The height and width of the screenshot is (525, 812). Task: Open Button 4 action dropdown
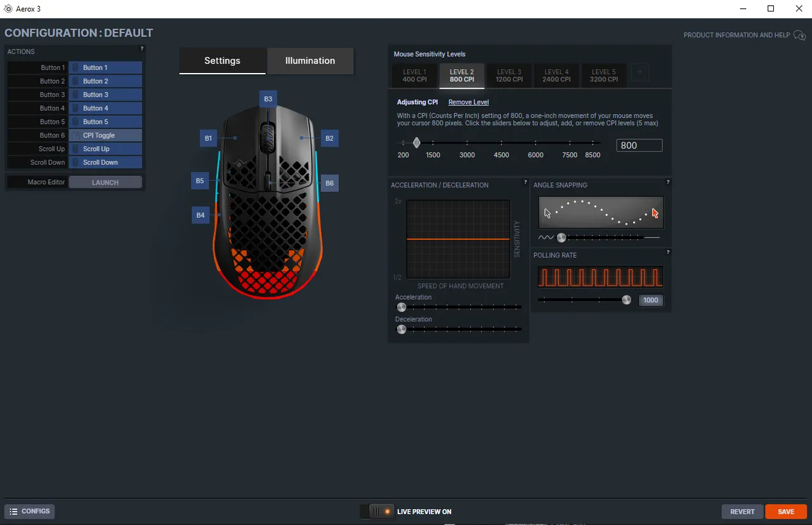(x=105, y=108)
